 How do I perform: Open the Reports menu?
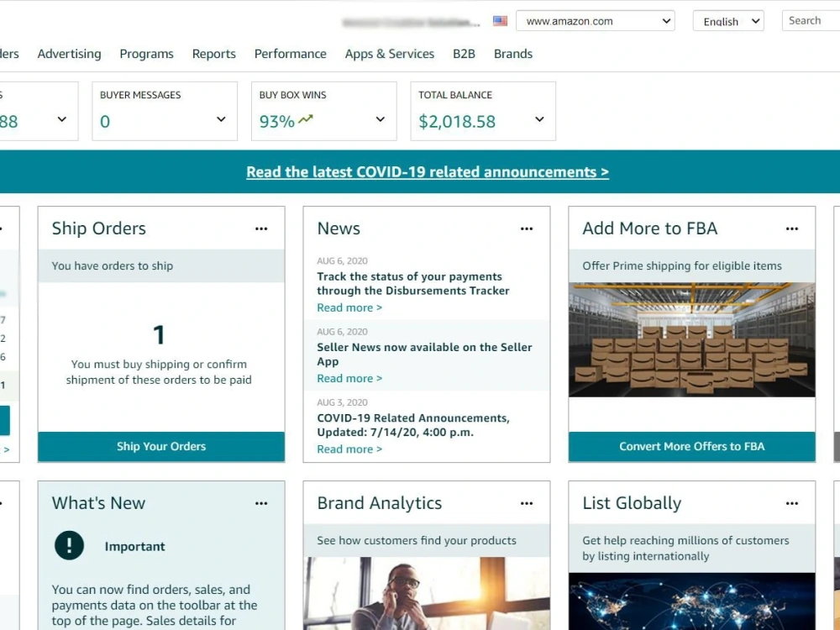[213, 54]
